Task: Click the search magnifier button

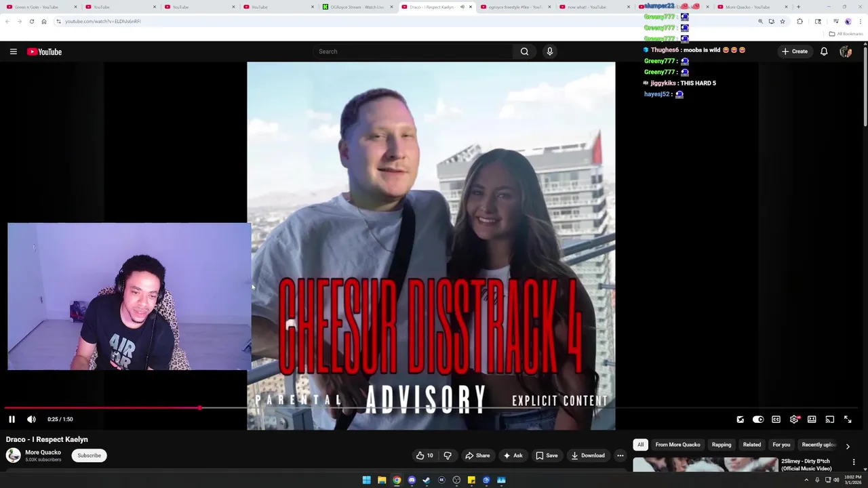Action: (x=524, y=52)
